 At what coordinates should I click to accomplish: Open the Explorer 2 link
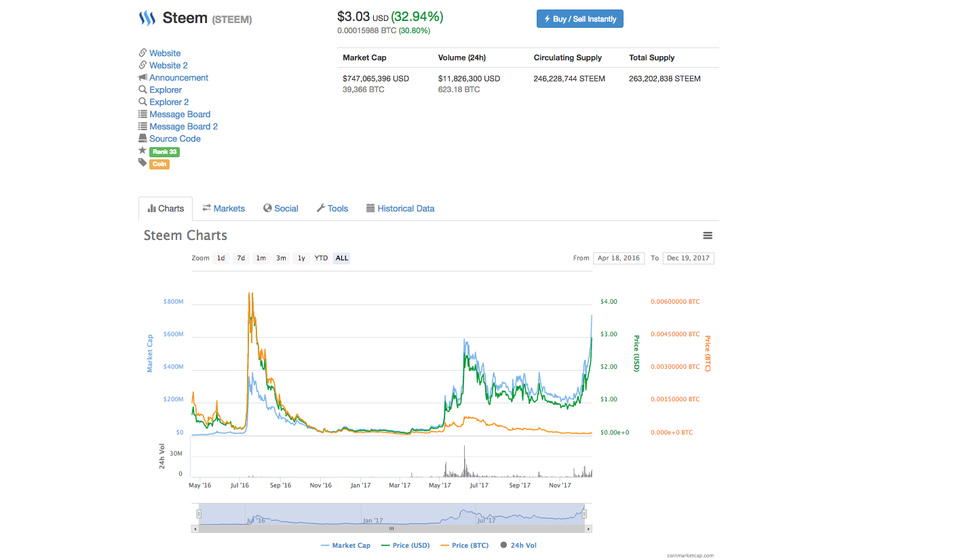(x=169, y=102)
